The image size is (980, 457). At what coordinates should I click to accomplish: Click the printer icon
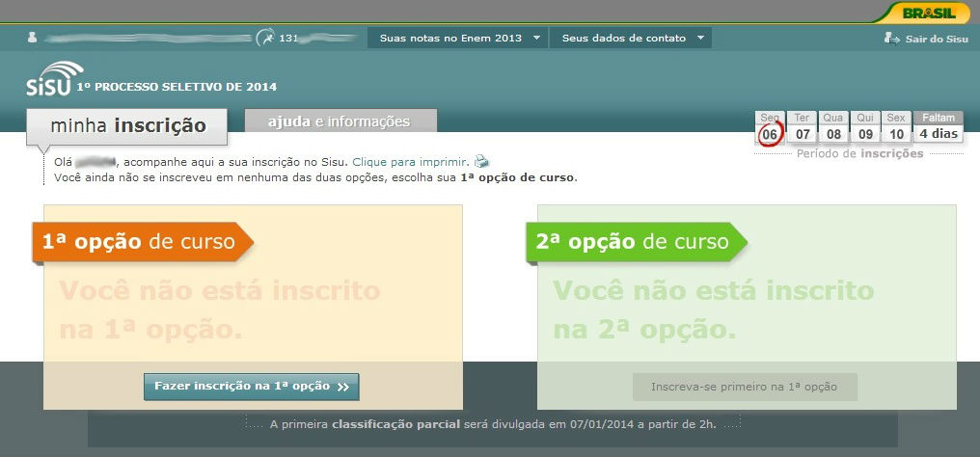point(481,161)
